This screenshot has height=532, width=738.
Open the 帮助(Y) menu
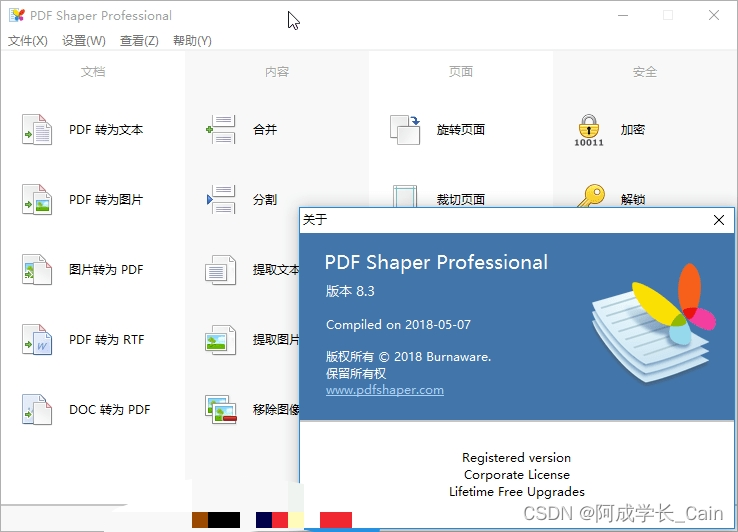[x=192, y=41]
